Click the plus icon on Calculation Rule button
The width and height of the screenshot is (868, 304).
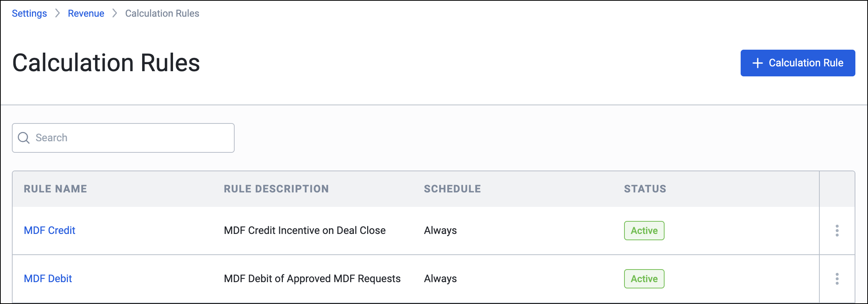coord(757,63)
